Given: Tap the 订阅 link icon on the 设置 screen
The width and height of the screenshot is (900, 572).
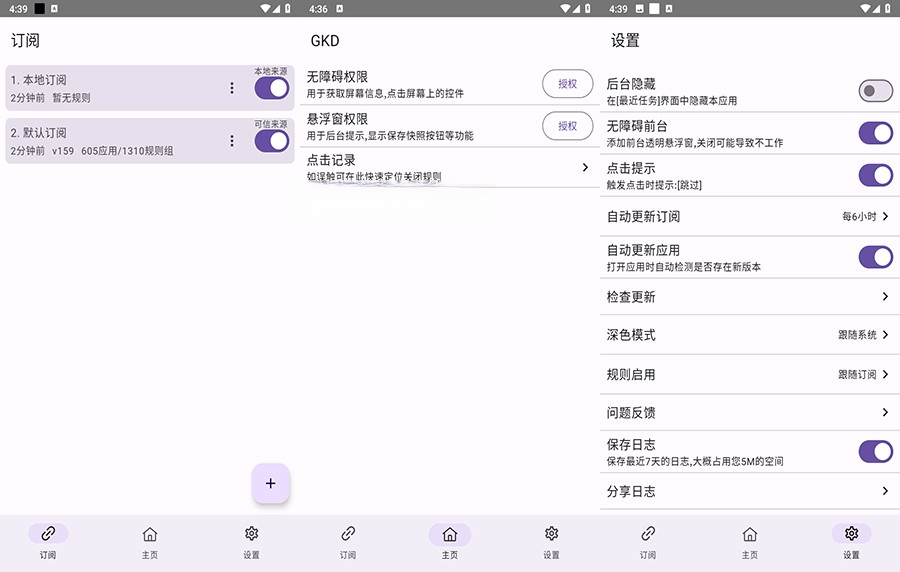Looking at the screenshot, I should pyautogui.click(x=648, y=534).
